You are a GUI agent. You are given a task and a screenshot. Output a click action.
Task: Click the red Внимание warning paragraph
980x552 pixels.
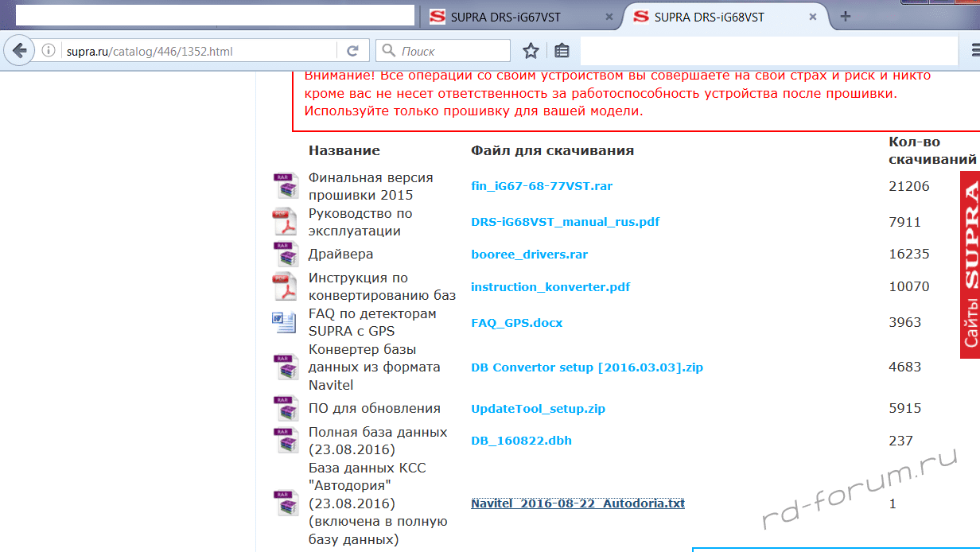617,93
